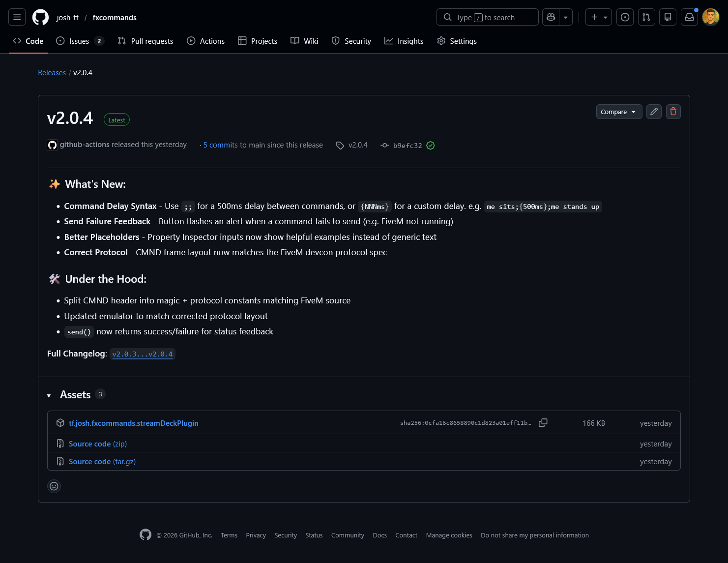Viewport: 728px width, 563px height.
Task: Open the Copilot icon in the header
Action: [x=551, y=17]
